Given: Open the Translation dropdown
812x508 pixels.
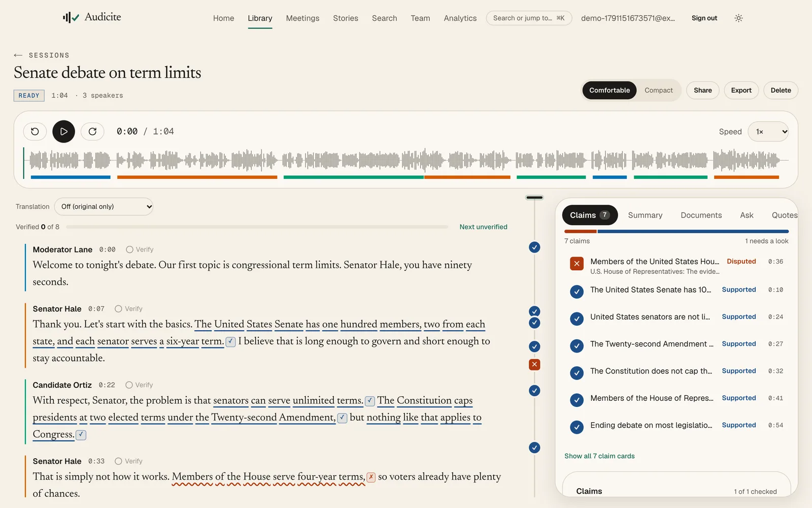Looking at the screenshot, I should (x=104, y=207).
